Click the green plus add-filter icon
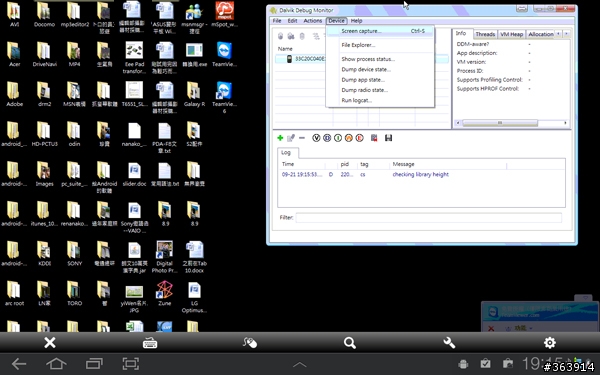This screenshot has width=600, height=375. 280,138
